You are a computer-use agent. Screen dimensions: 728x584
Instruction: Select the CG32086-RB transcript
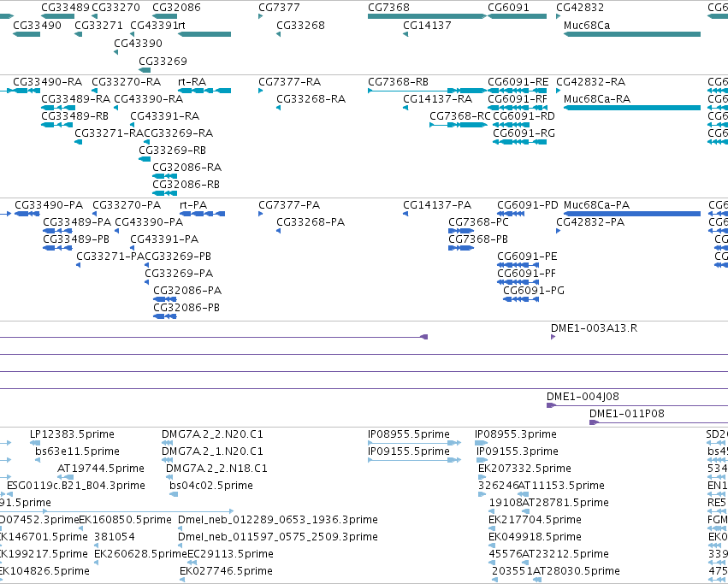pyautogui.click(x=164, y=193)
